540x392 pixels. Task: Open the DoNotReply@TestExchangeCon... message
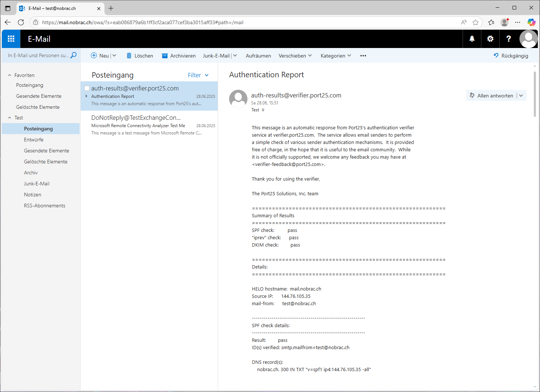149,125
